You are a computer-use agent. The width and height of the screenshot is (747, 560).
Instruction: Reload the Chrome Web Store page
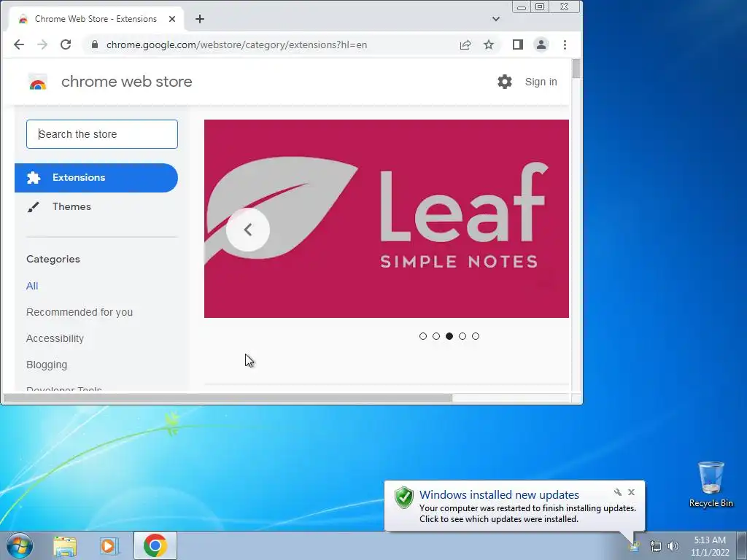[x=66, y=44]
